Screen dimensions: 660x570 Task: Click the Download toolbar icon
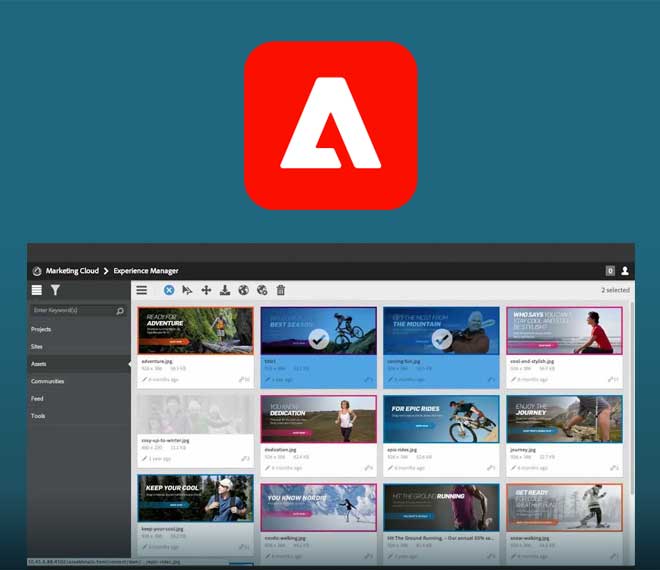tap(225, 290)
